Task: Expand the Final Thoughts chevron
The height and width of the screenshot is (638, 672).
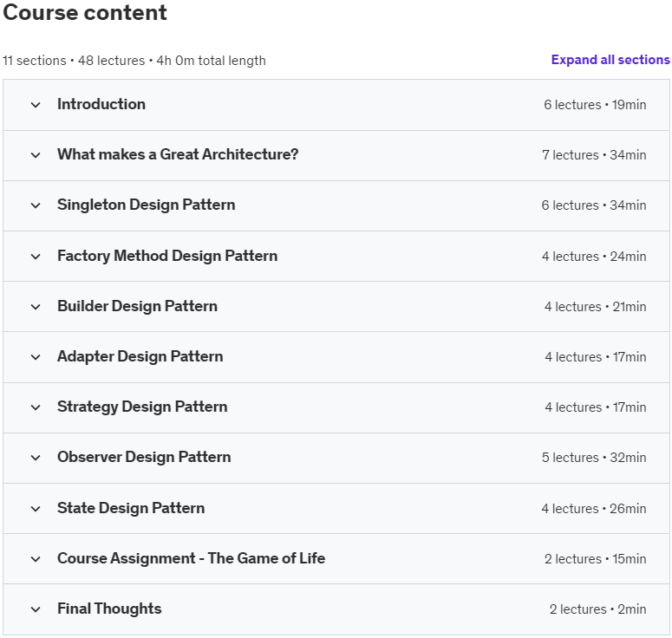Action: 36,609
